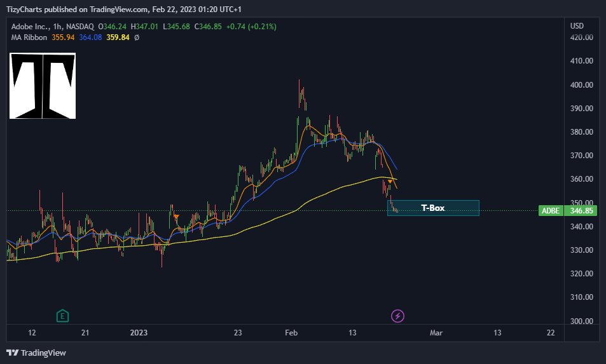
Task: Click the USD currency label
Action: point(577,26)
